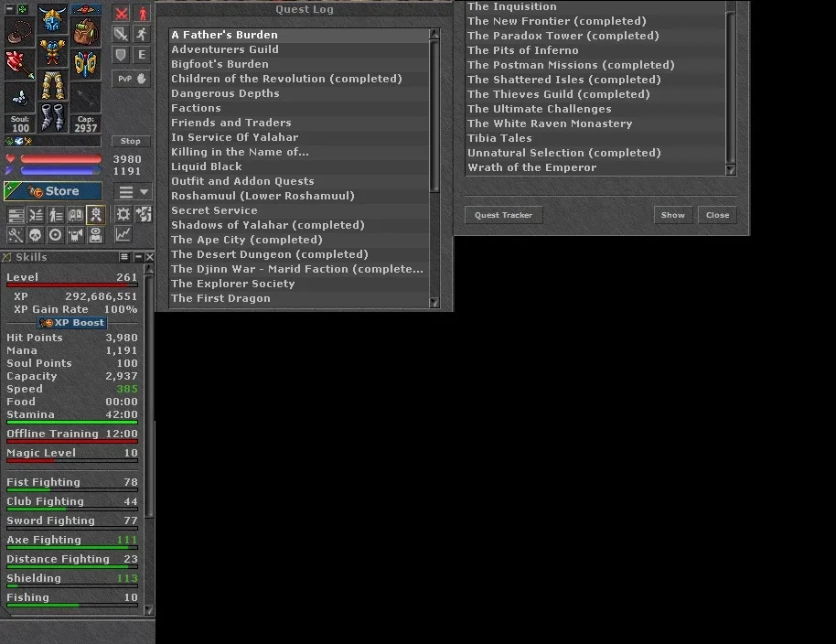Open the Prey target circle icon
Viewport: 836px width, 644px height.
pos(56,234)
